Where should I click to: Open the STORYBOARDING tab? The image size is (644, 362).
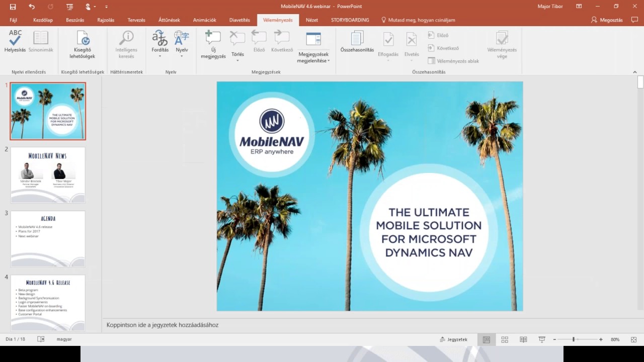pos(350,20)
